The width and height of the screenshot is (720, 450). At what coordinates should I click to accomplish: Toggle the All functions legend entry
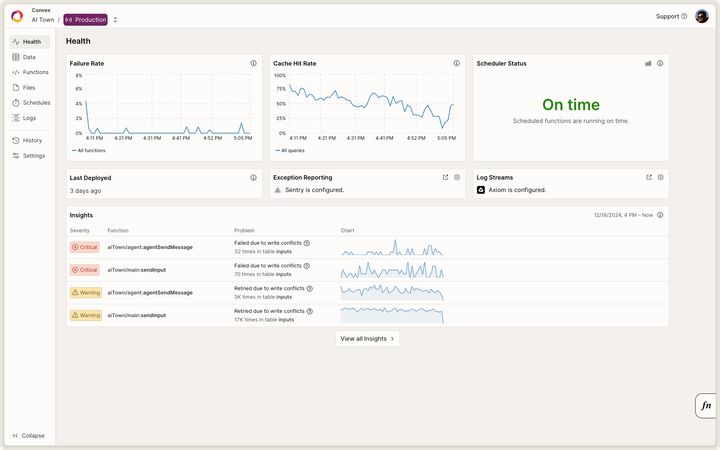pyautogui.click(x=89, y=151)
